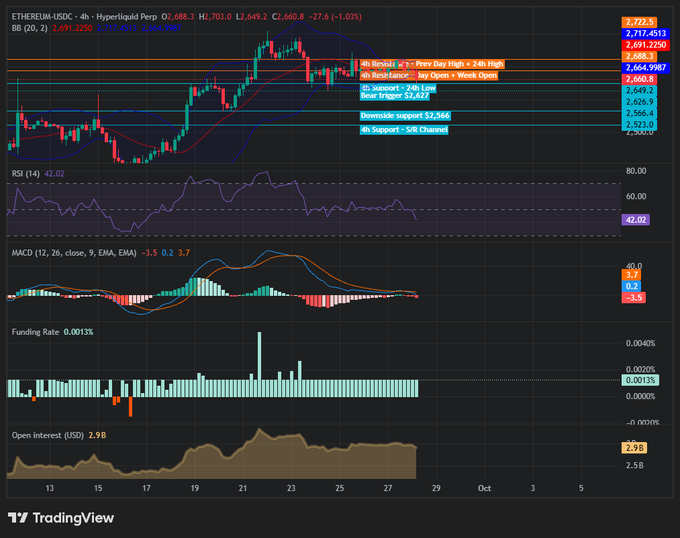Click the funding rate 0.0013% axis tag
Viewport: 680px width, 538px height.
[x=640, y=380]
